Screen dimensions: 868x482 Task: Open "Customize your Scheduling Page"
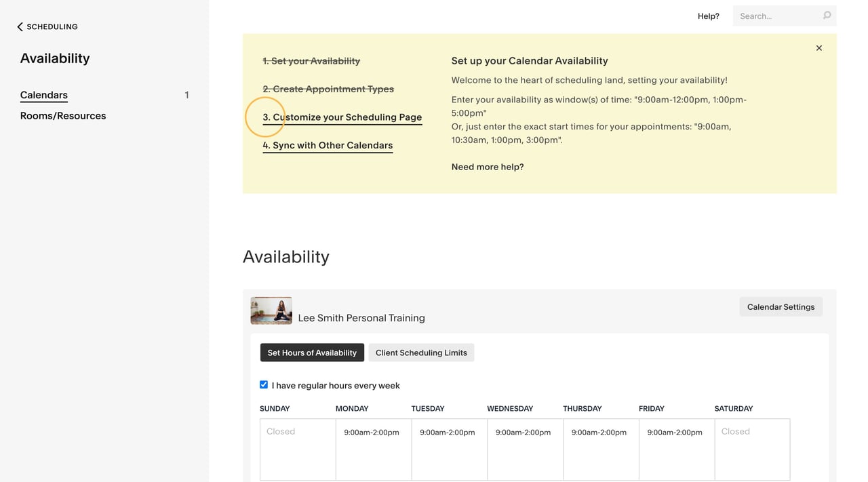[342, 117]
